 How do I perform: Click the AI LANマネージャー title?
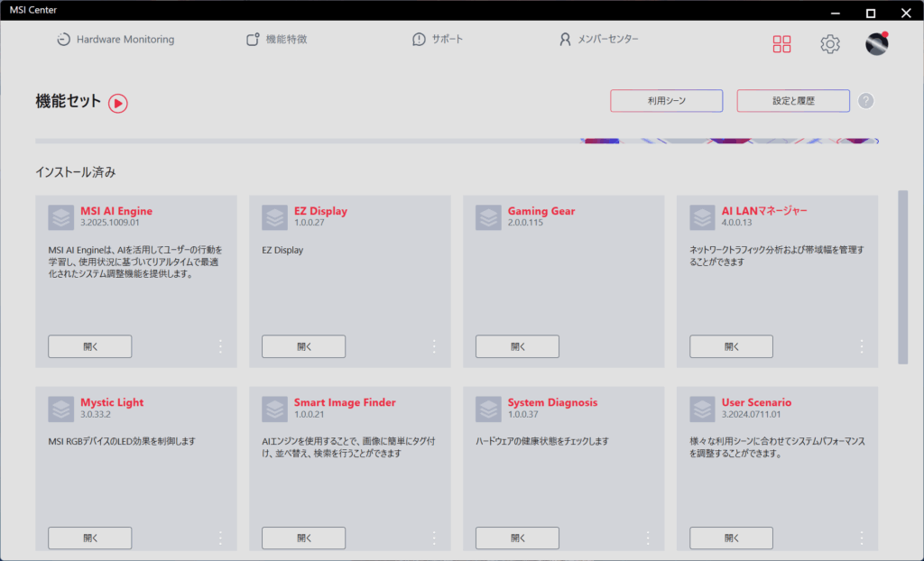(764, 211)
